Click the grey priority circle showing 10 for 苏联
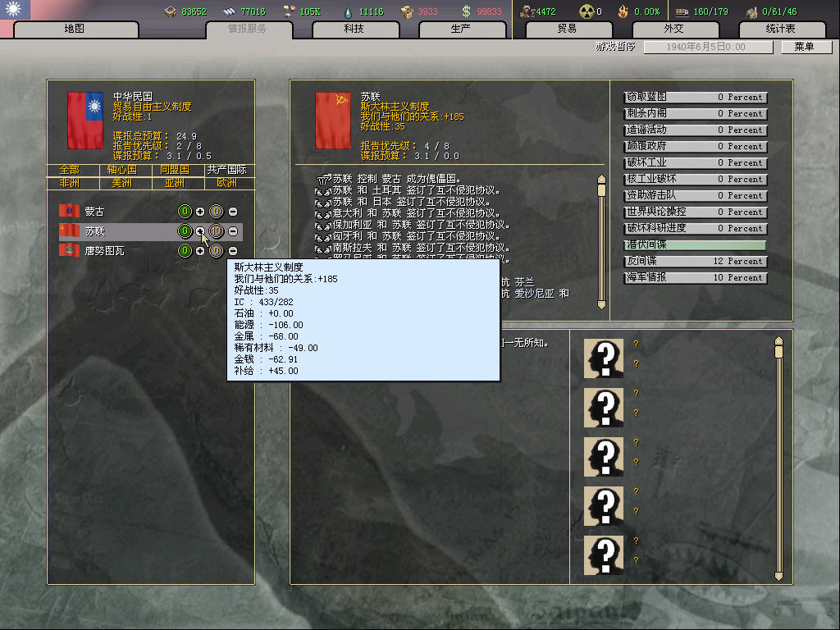 click(x=216, y=231)
